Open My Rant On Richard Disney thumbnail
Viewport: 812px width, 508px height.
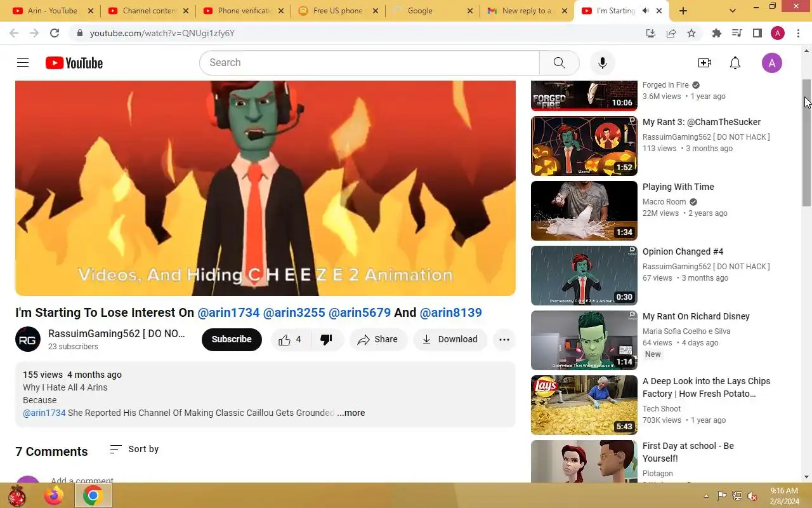tap(584, 340)
